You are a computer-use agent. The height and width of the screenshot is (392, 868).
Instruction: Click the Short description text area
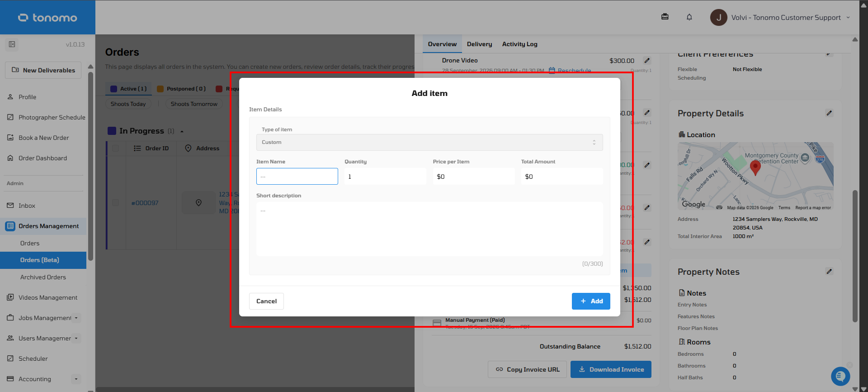point(429,229)
